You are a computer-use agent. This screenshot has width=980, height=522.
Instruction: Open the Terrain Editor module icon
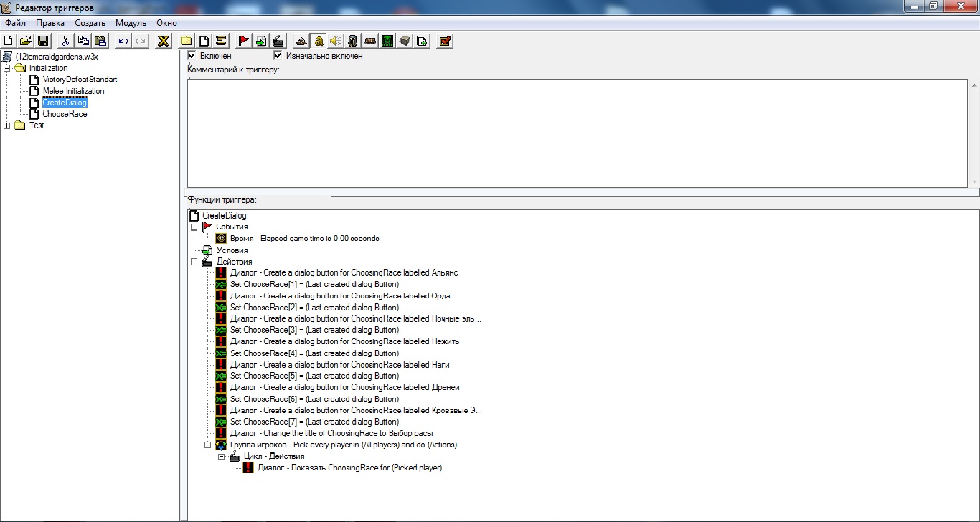pos(301,41)
